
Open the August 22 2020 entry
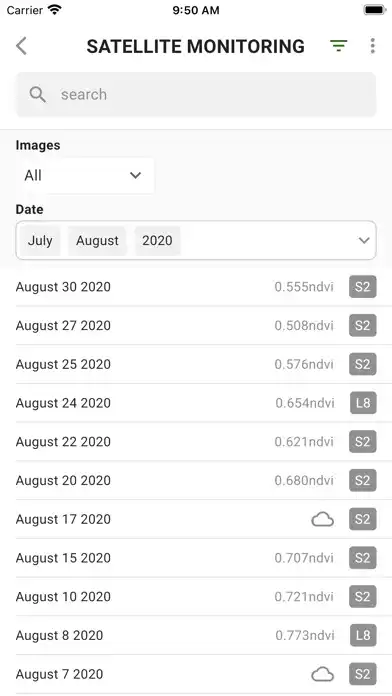pos(196,442)
